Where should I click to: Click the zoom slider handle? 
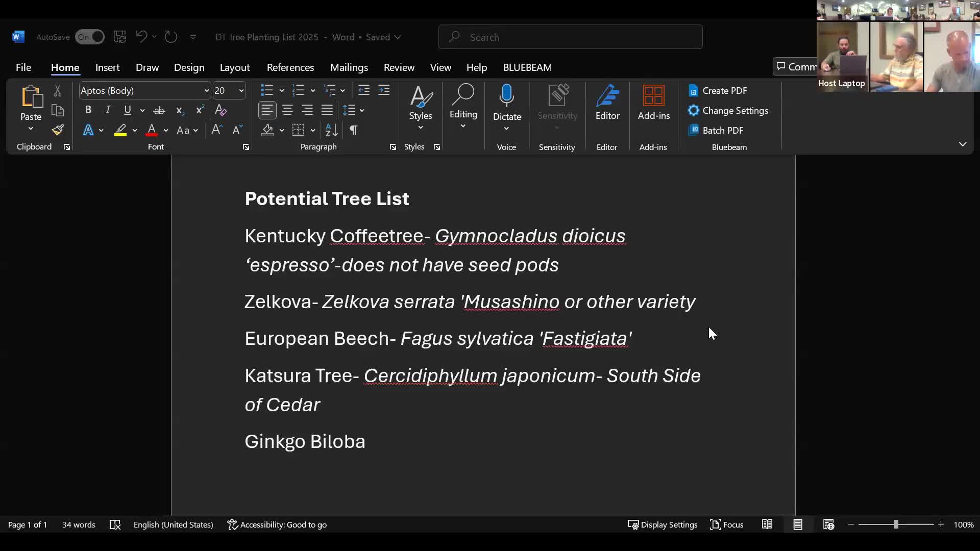tap(896, 524)
